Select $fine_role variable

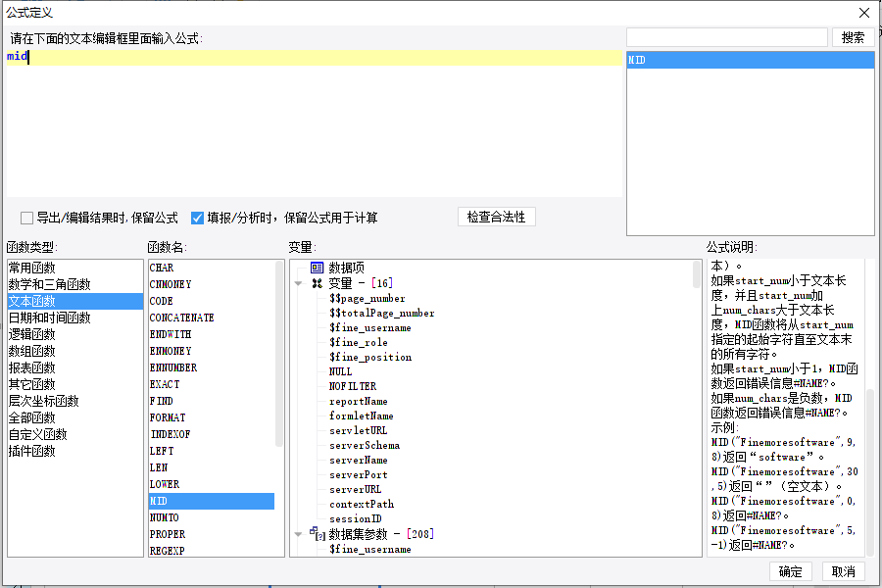pyautogui.click(x=359, y=342)
